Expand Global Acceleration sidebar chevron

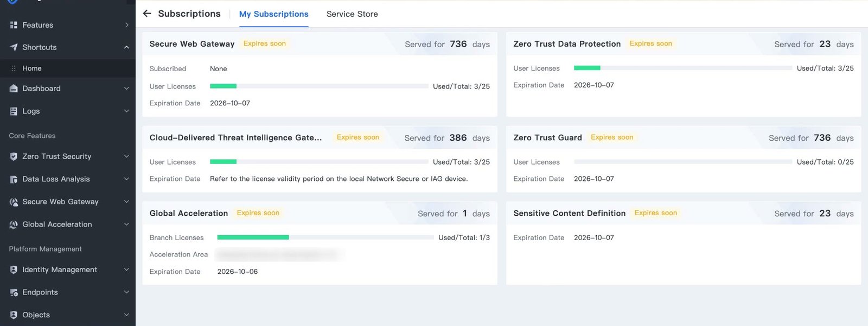click(126, 224)
